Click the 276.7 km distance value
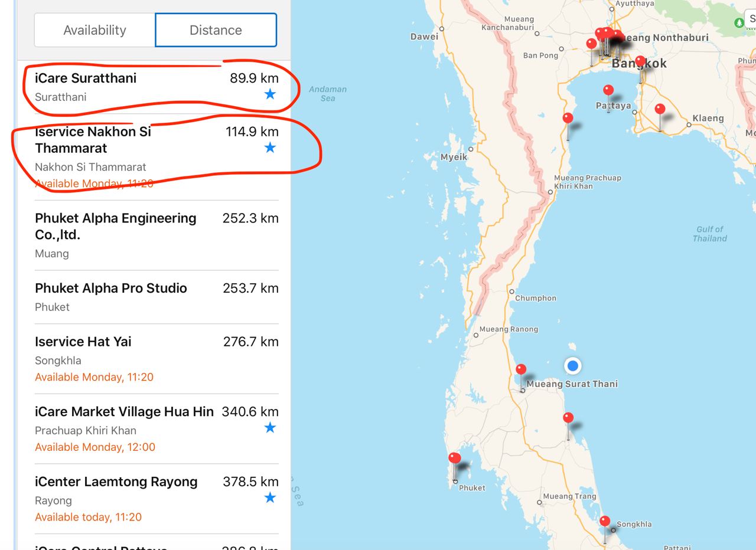This screenshot has height=550, width=756. (x=250, y=342)
